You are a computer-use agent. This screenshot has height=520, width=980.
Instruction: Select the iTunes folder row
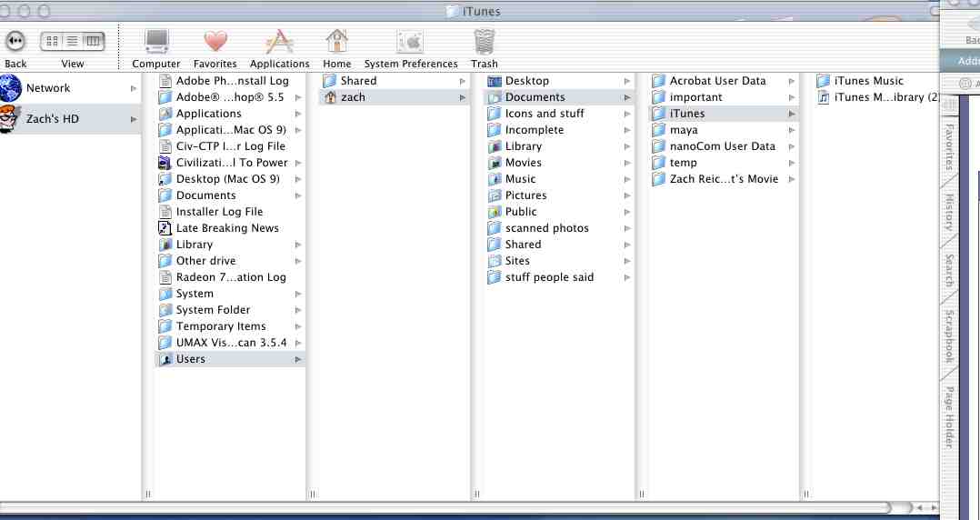pyautogui.click(x=723, y=114)
